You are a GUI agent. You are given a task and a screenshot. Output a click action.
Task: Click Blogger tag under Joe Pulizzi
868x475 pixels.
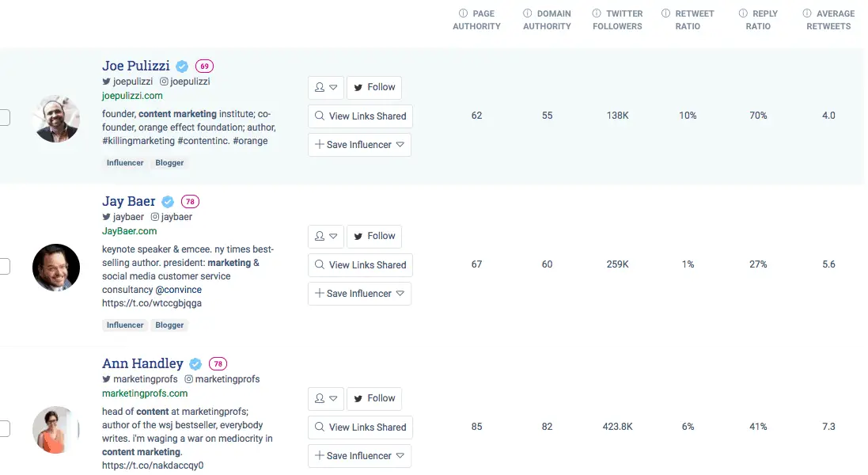169,163
